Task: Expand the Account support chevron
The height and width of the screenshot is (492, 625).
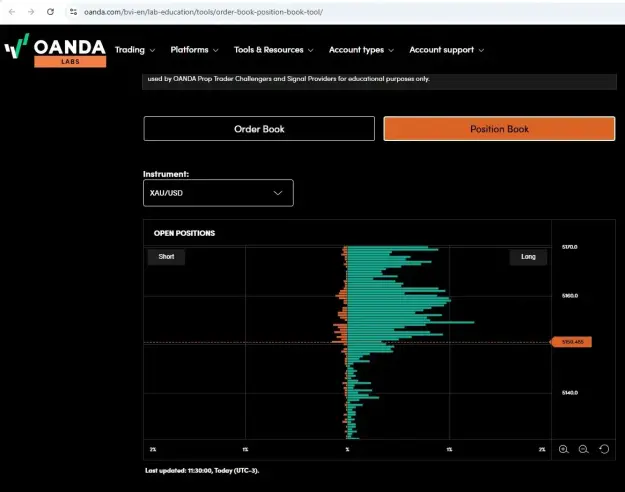Action: click(x=481, y=50)
